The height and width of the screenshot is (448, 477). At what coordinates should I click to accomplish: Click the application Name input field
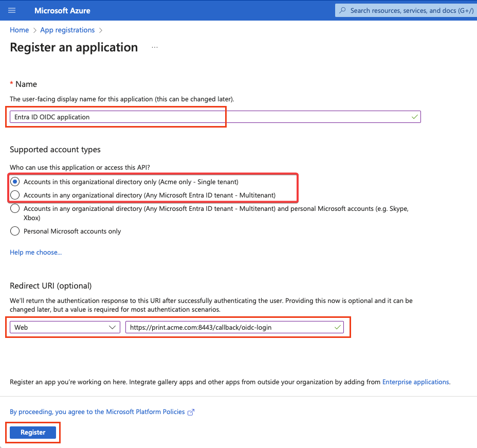click(206, 117)
